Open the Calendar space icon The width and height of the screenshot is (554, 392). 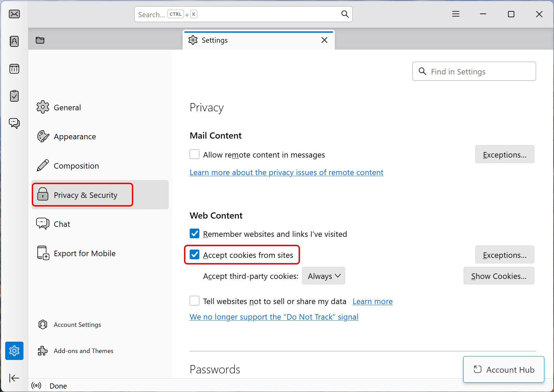click(14, 69)
